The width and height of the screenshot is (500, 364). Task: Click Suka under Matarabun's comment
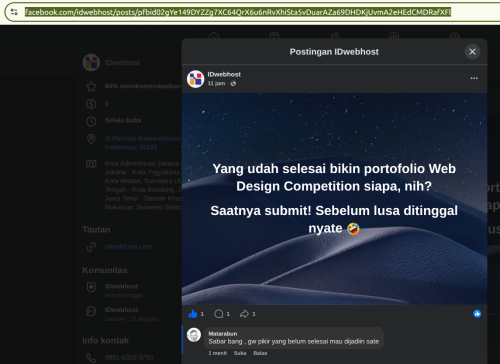pyautogui.click(x=240, y=353)
